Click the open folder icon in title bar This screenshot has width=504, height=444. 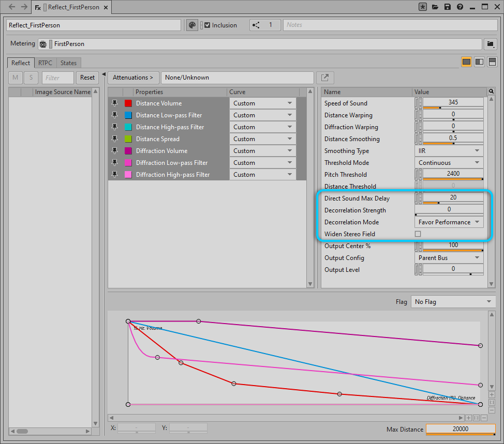pos(435,7)
